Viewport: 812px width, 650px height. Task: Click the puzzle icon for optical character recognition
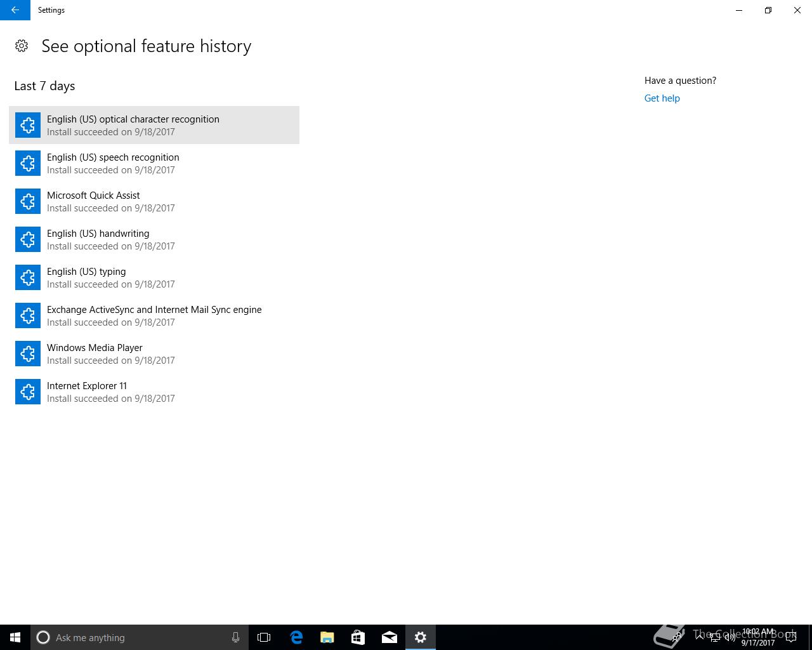[28, 125]
